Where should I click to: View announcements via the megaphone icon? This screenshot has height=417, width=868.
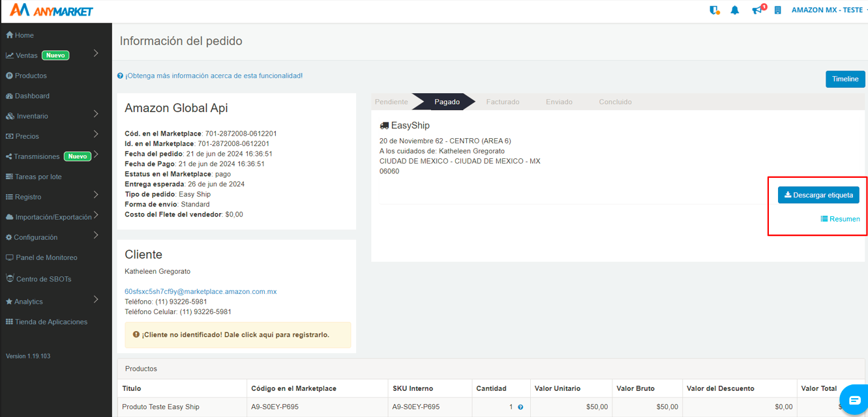click(756, 10)
